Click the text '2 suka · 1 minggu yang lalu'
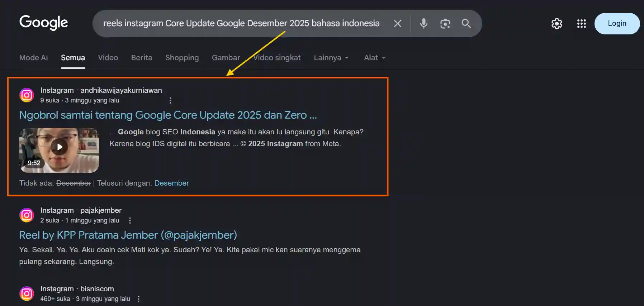644x306 pixels. [80, 220]
